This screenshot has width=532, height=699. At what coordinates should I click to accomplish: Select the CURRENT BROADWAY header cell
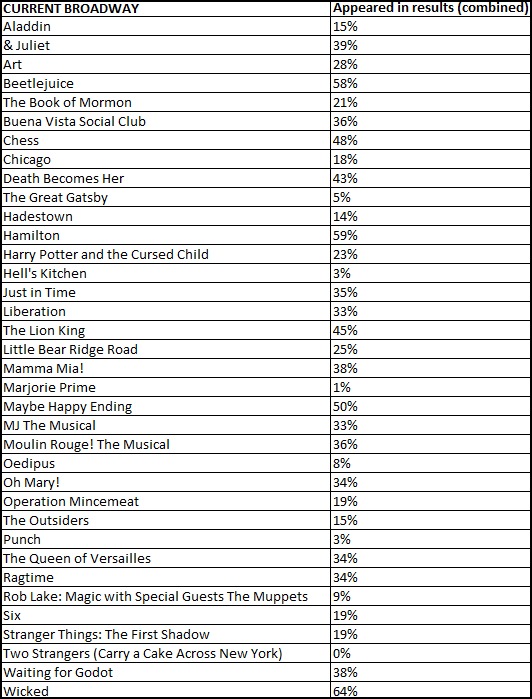tap(165, 9)
